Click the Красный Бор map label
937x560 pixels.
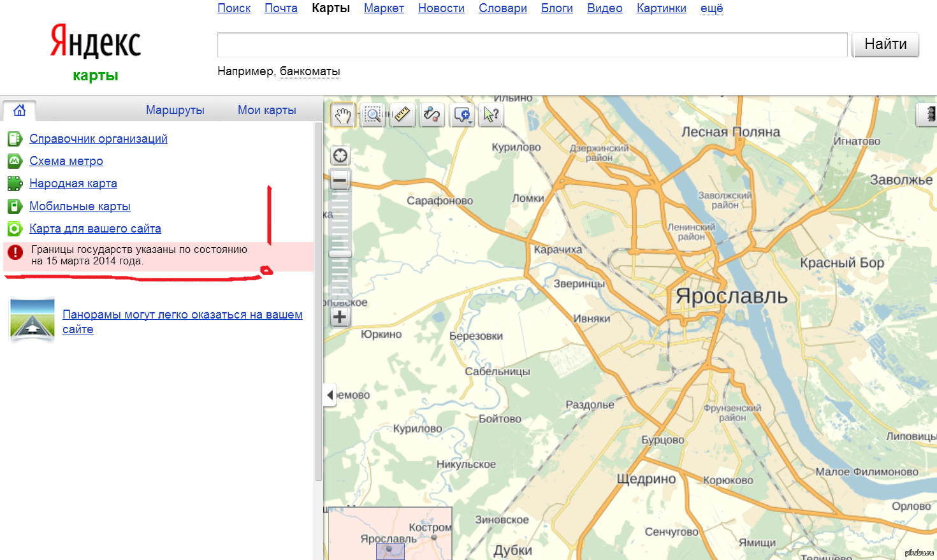pos(842,262)
